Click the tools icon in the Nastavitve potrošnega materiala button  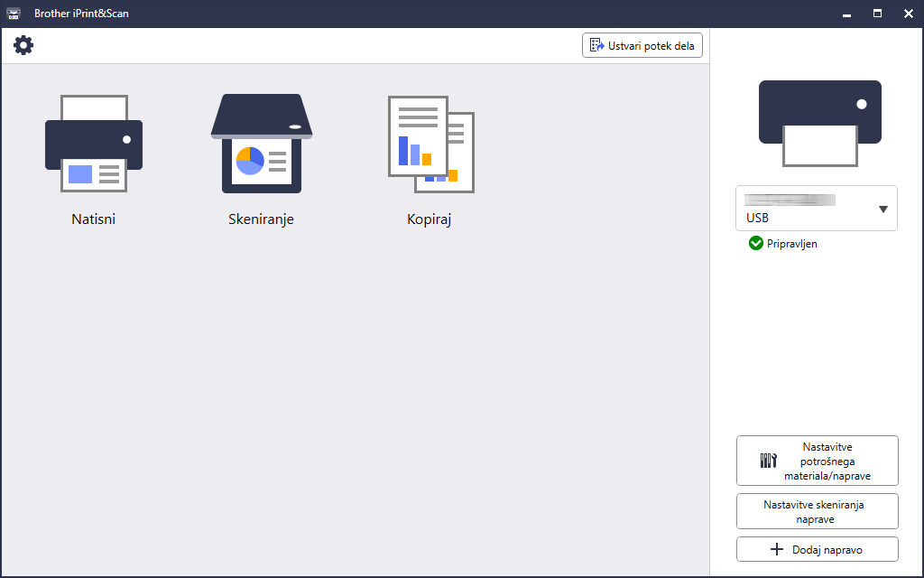(x=769, y=461)
